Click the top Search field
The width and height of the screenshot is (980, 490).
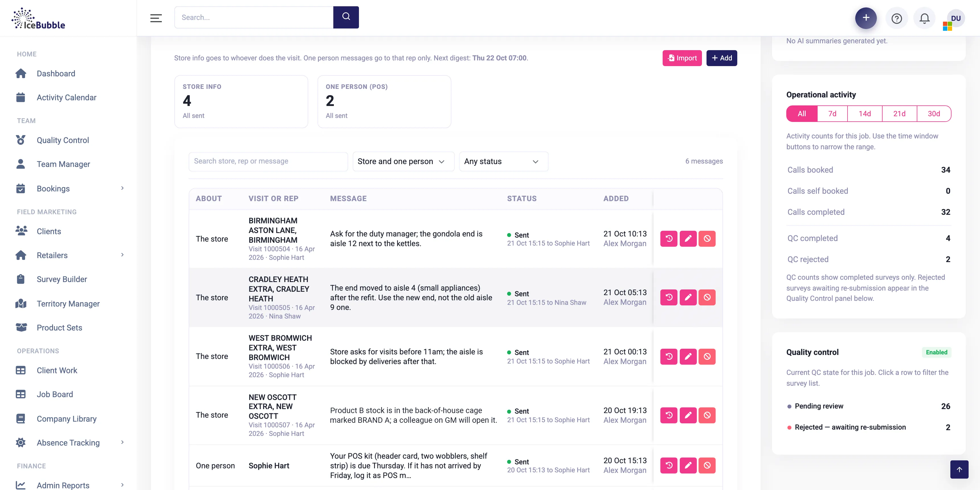point(254,17)
